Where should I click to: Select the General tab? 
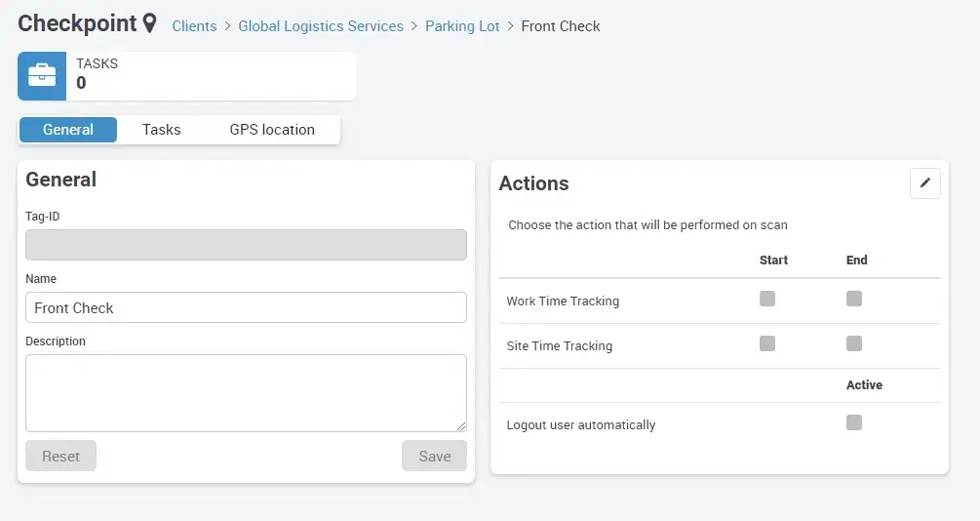pyautogui.click(x=68, y=130)
